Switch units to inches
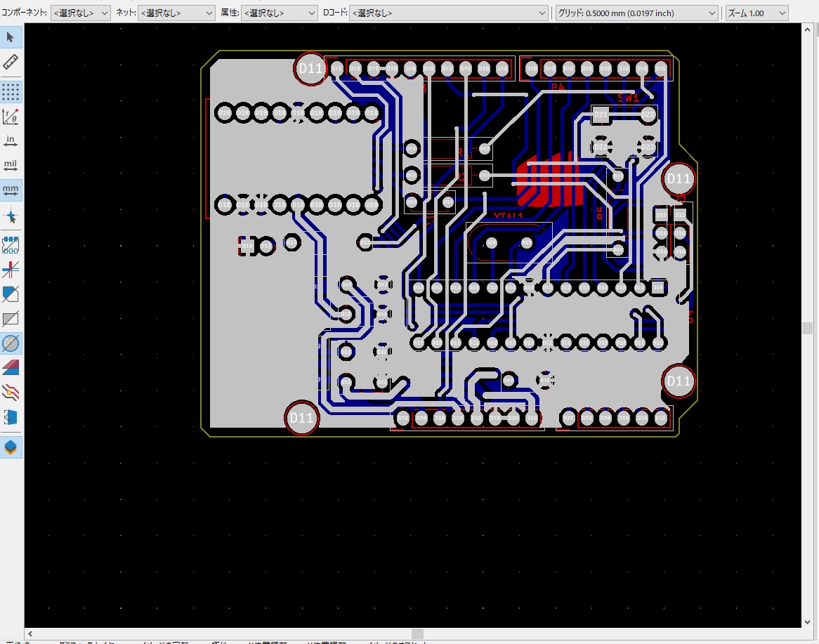This screenshot has width=819, height=644. click(x=11, y=141)
